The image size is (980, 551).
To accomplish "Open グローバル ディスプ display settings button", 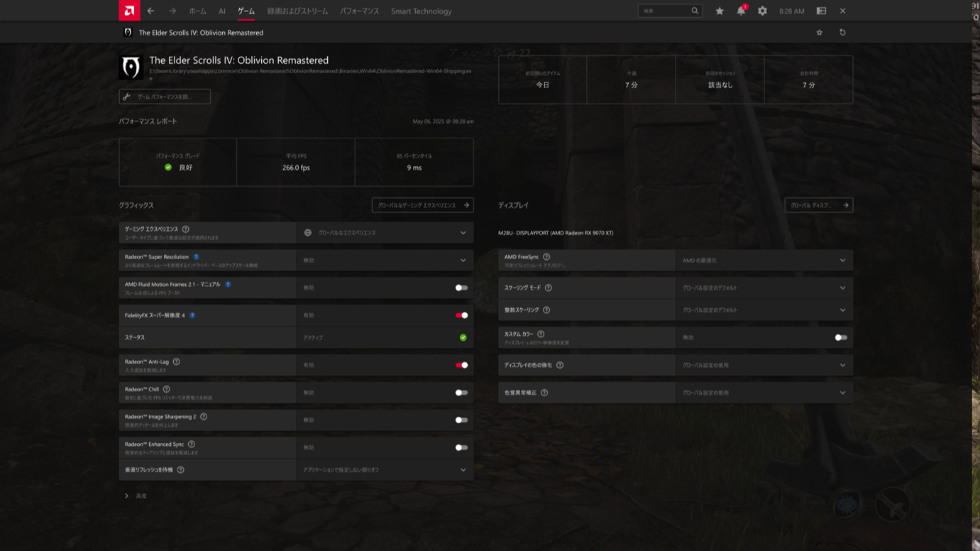I will click(x=819, y=205).
